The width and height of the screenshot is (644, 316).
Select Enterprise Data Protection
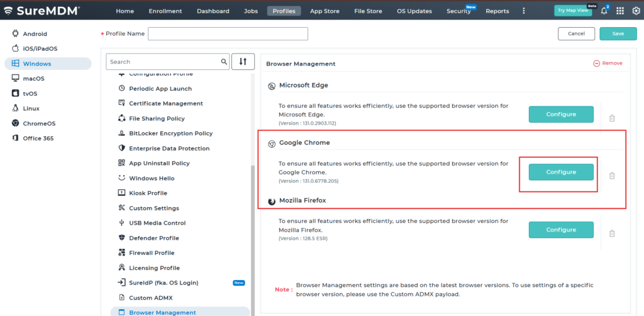click(169, 149)
